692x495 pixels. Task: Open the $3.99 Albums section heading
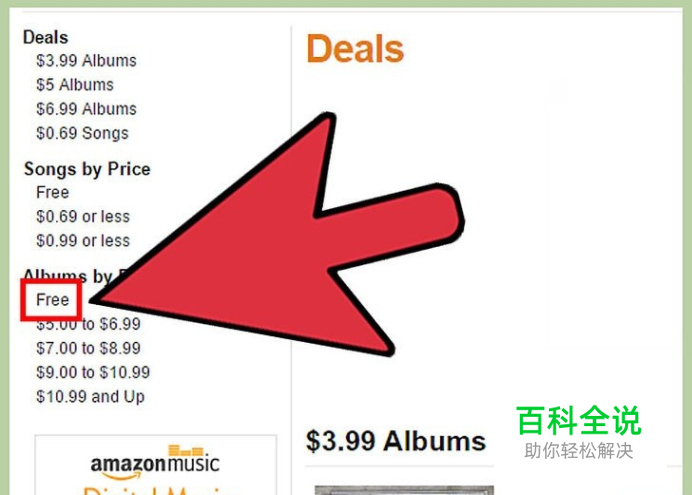tap(395, 441)
